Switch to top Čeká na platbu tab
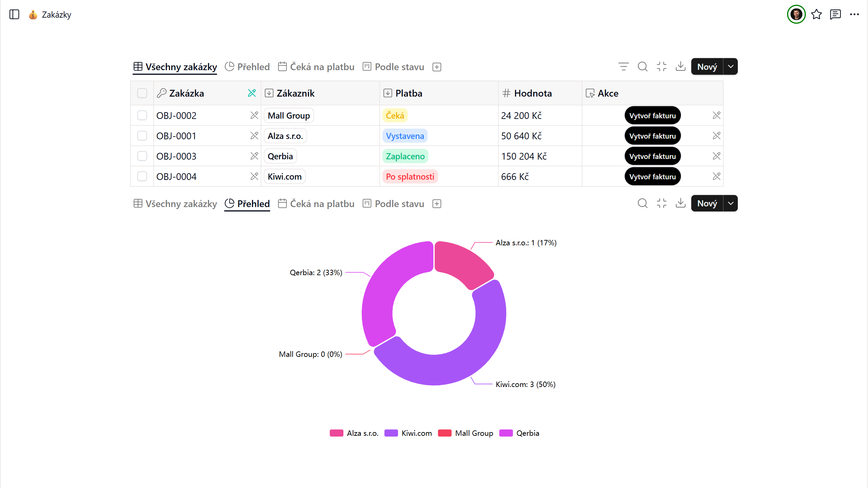This screenshot has height=488, width=868. point(316,67)
